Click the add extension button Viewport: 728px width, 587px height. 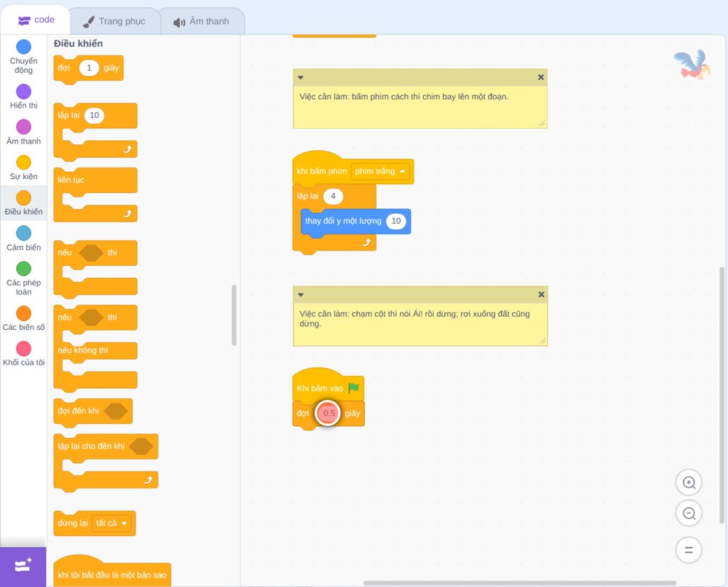click(23, 566)
